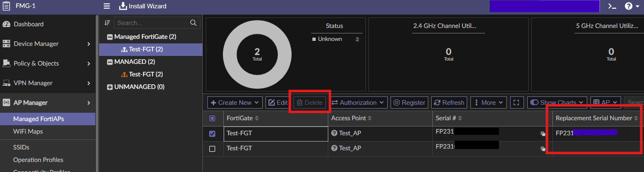Click the search magnifier icon

click(x=193, y=23)
